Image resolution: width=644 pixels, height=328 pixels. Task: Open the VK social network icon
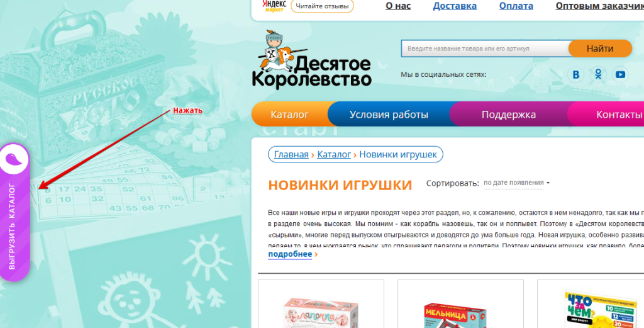click(576, 75)
